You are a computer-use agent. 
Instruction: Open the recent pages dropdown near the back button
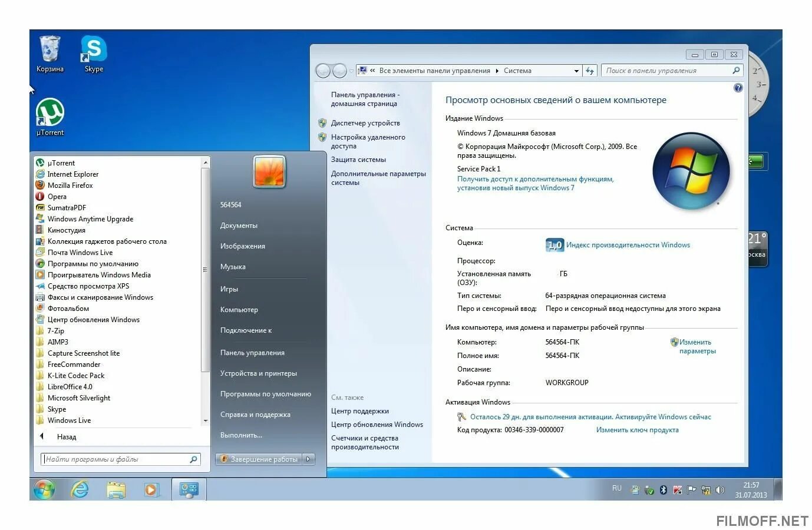(352, 71)
